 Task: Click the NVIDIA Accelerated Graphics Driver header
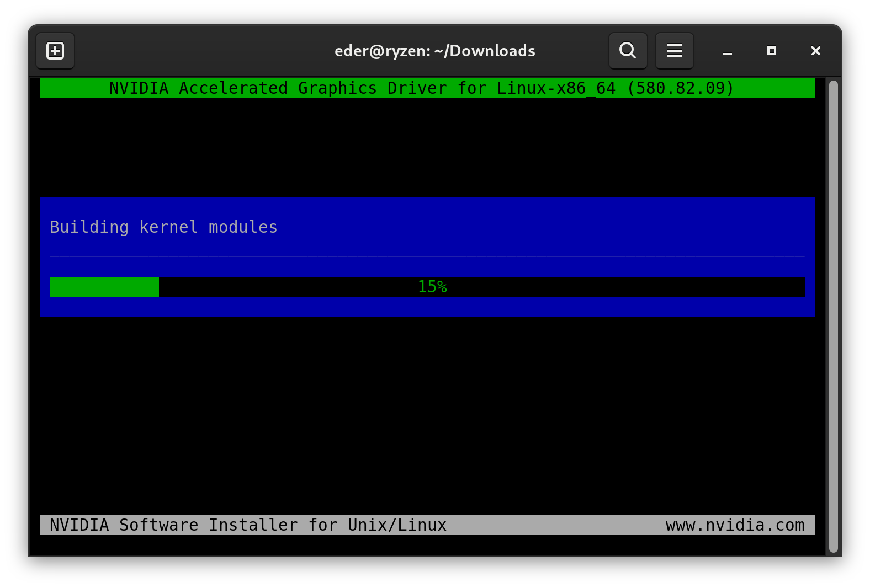click(x=427, y=88)
